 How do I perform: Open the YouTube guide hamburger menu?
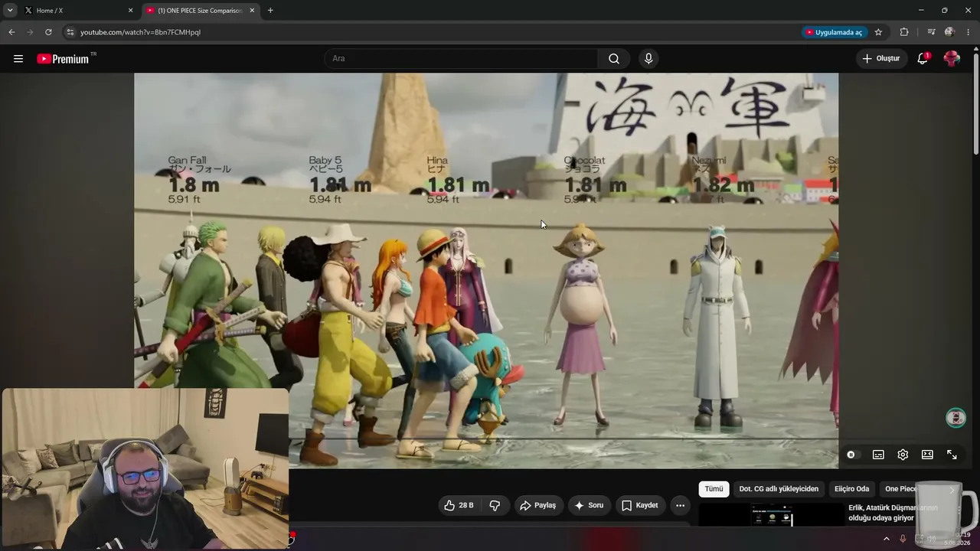[18, 58]
